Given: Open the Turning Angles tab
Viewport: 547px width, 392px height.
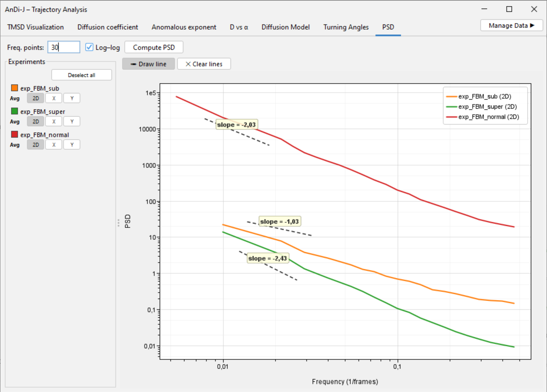Looking at the screenshot, I should [346, 27].
